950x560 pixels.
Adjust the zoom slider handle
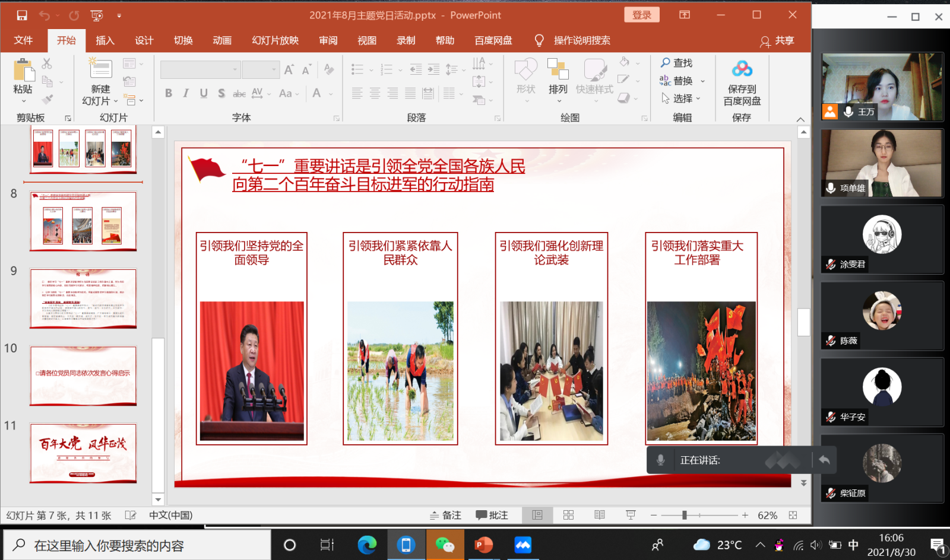coord(685,515)
